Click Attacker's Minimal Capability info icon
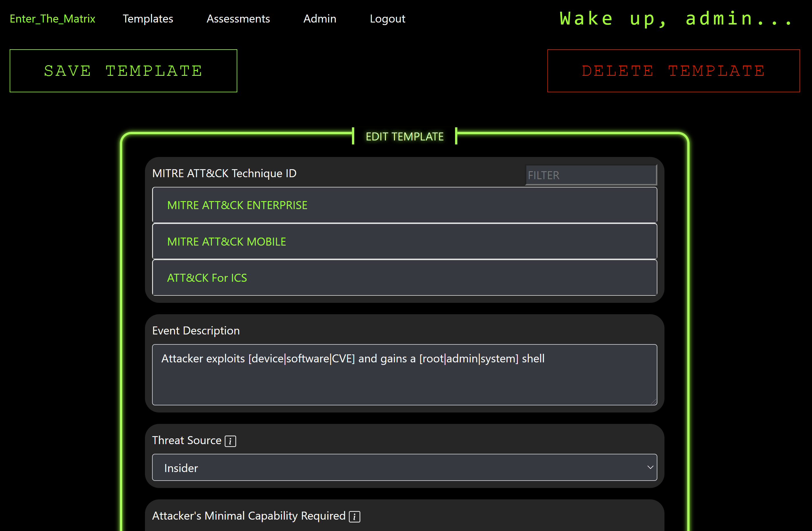Image resolution: width=812 pixels, height=531 pixels. pos(355,517)
